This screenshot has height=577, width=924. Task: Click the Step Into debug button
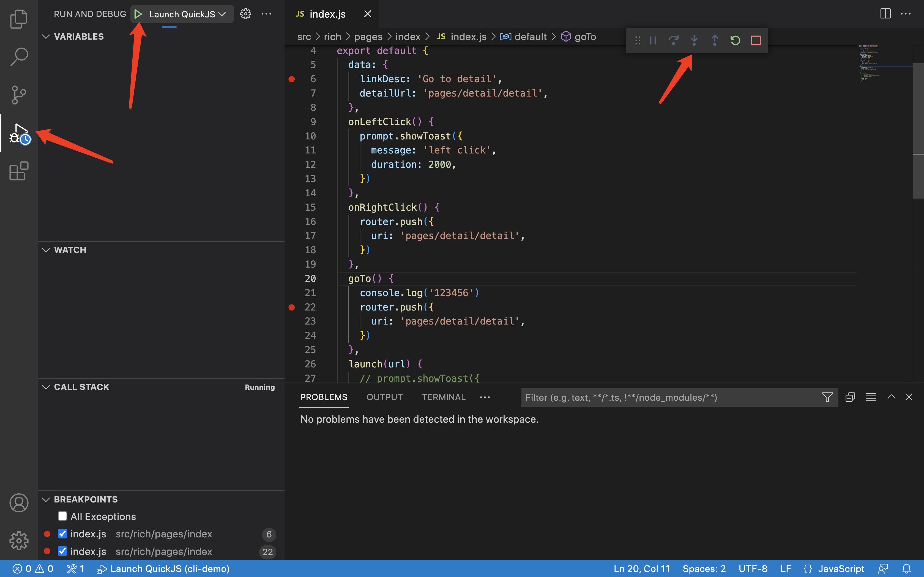coord(694,40)
